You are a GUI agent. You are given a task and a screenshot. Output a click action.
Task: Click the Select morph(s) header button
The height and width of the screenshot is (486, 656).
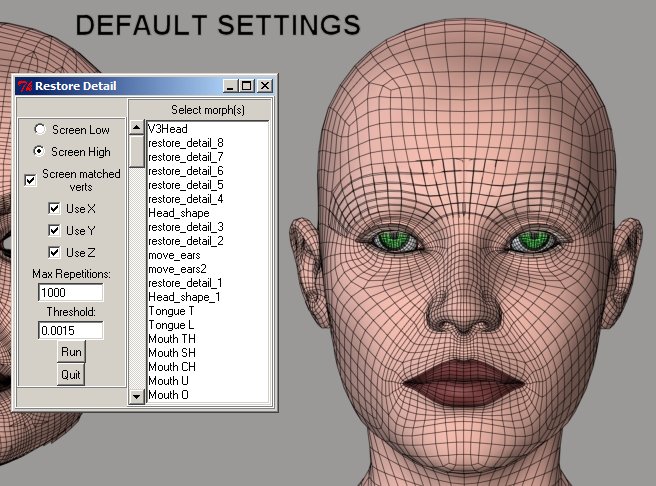coord(207,109)
